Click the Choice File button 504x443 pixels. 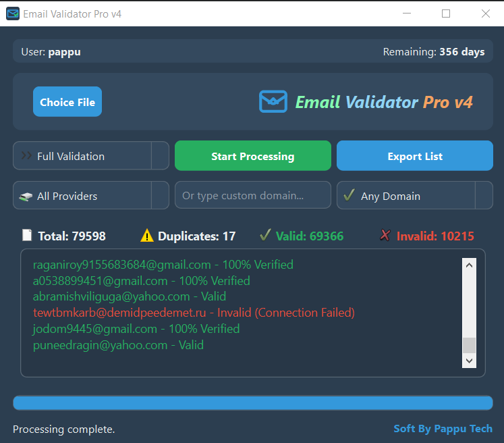(x=67, y=102)
